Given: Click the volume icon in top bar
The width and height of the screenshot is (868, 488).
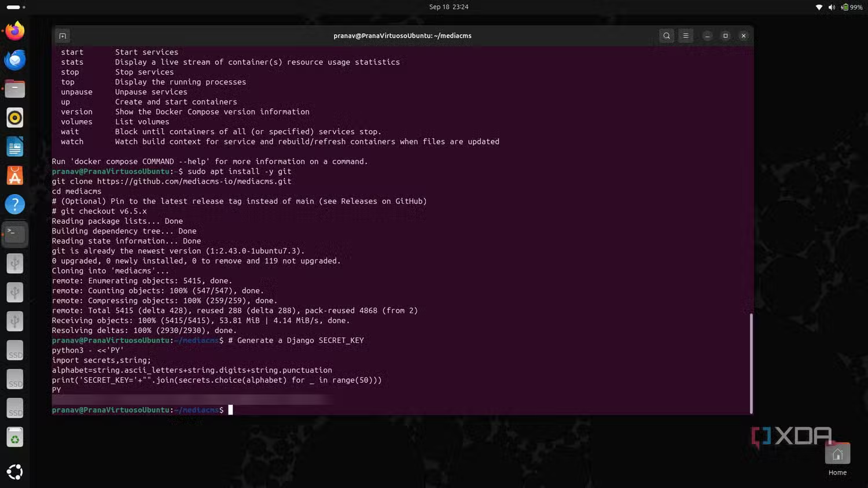Looking at the screenshot, I should [x=832, y=7].
